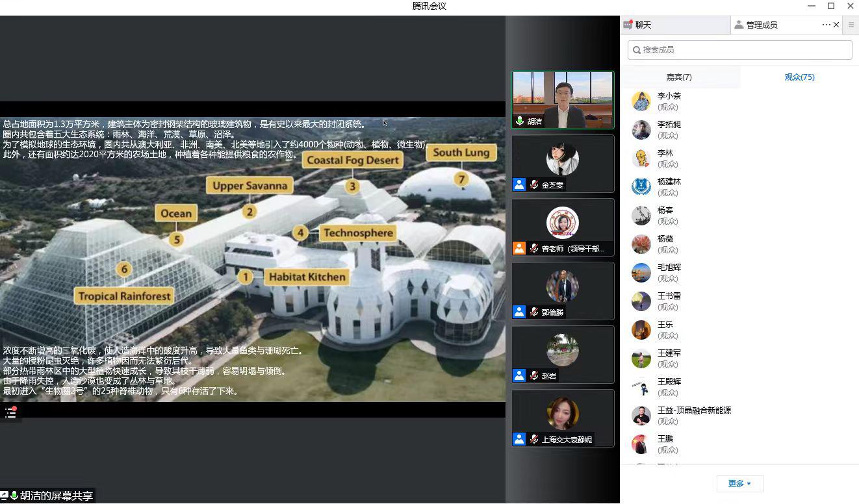The width and height of the screenshot is (859, 504).
Task: Switch to the 嘉宾(7) tab
Action: click(x=679, y=77)
